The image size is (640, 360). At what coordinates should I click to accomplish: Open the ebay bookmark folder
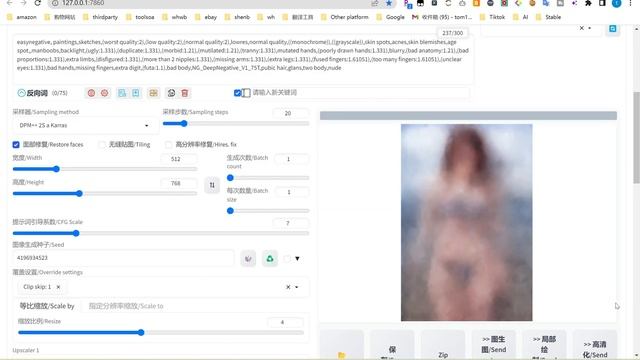tap(206, 17)
